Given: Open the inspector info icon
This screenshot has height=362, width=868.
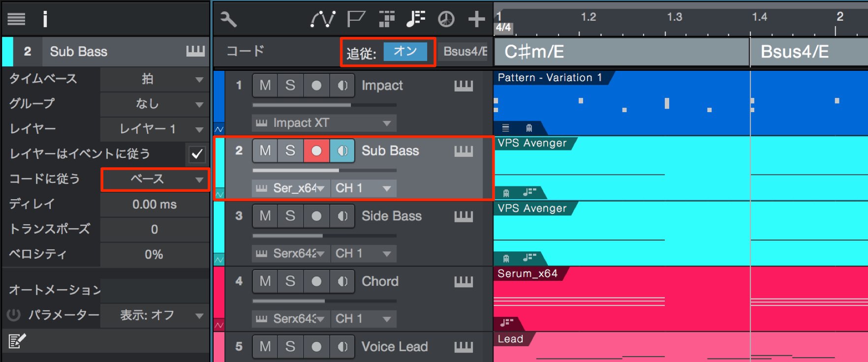Looking at the screenshot, I should pos(45,19).
